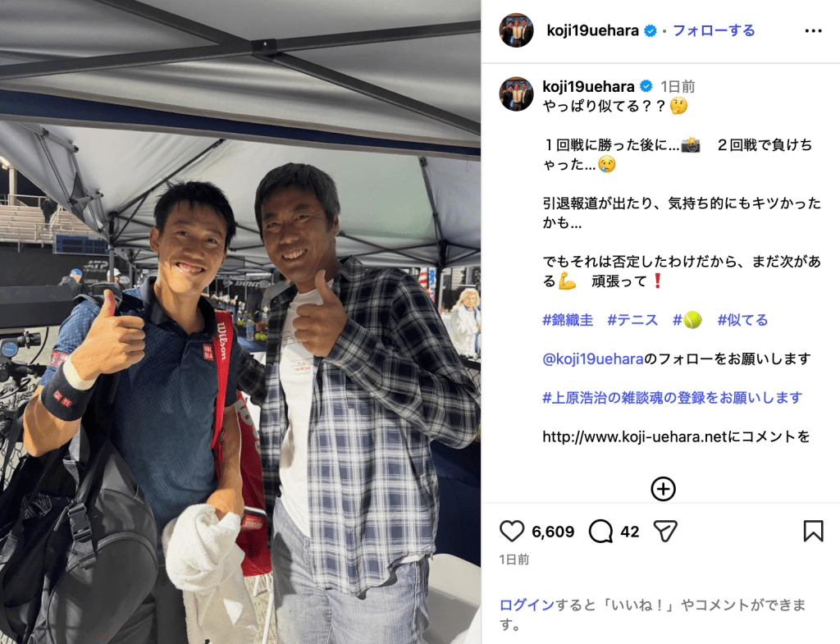Open the @koji19uehara mention link
The width and height of the screenshot is (840, 644).
[x=593, y=359]
